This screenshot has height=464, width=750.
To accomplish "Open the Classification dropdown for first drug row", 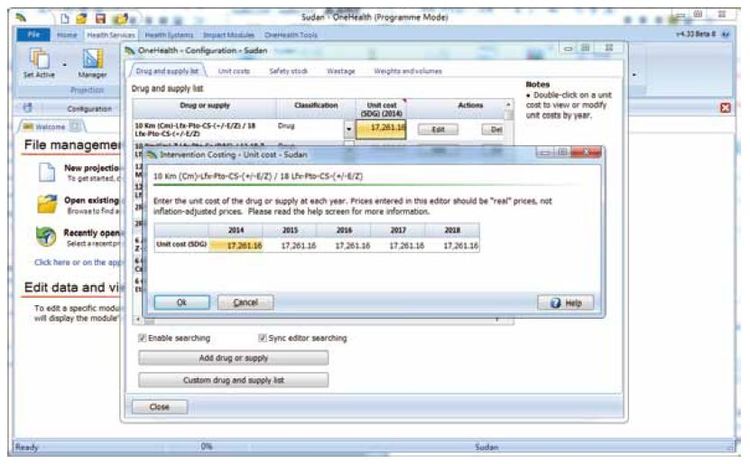I will (x=349, y=129).
